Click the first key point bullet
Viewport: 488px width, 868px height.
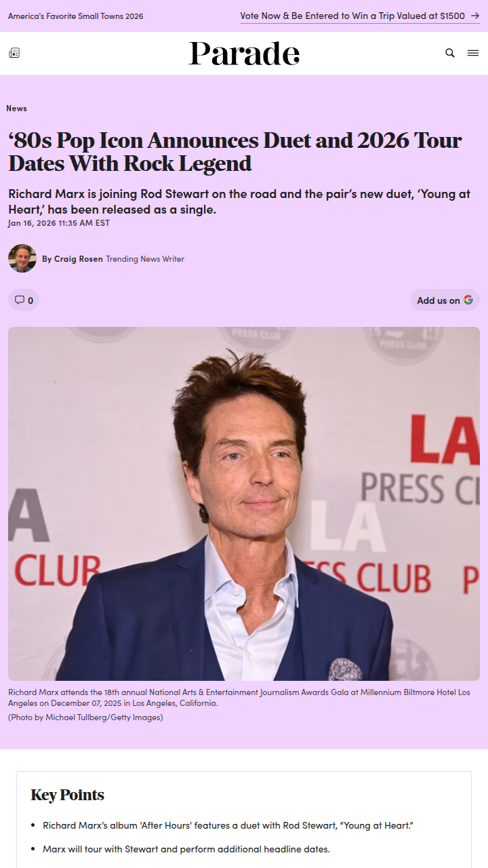[228, 825]
